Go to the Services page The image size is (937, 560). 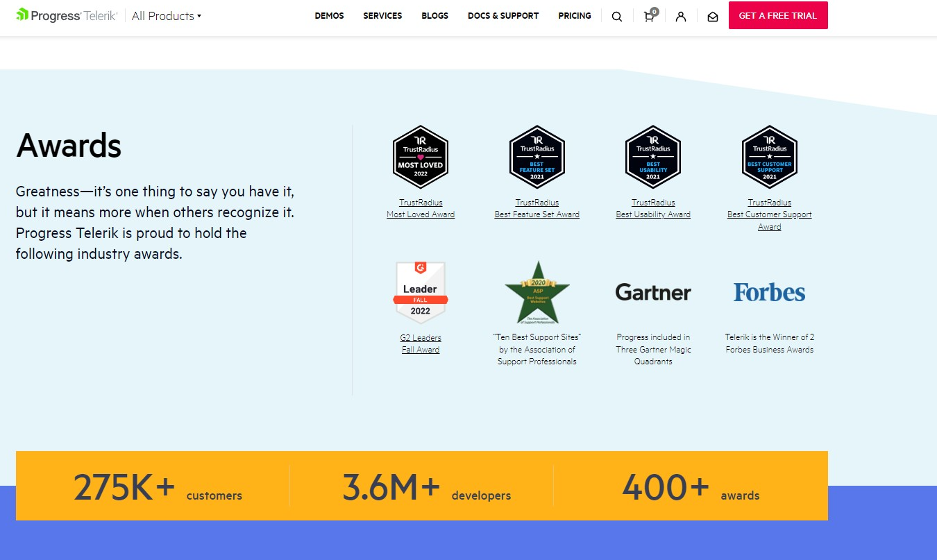pos(382,15)
